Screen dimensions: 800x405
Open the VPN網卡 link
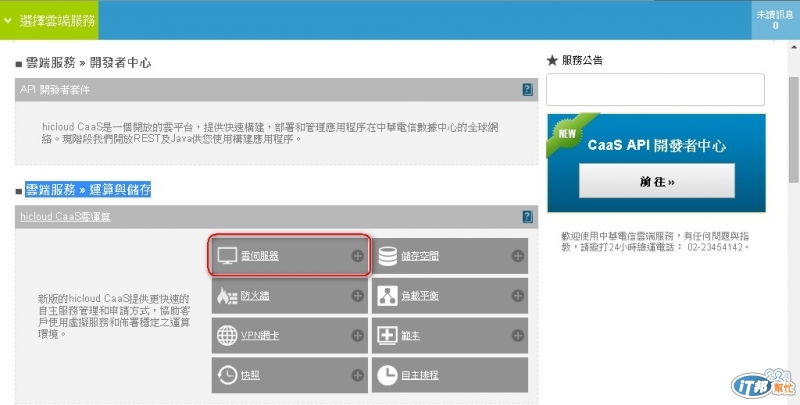[x=260, y=335]
